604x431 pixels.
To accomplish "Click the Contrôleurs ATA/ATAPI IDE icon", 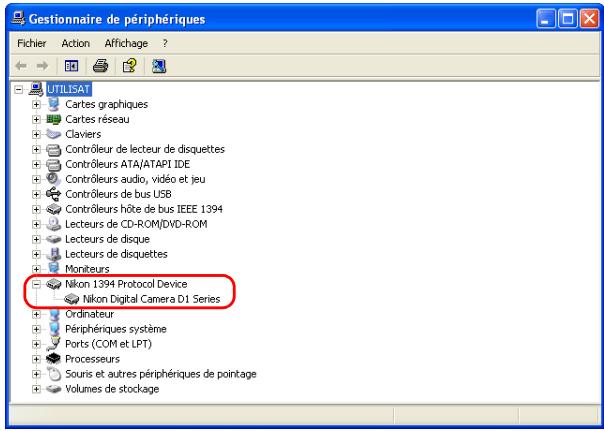I will click(x=54, y=164).
